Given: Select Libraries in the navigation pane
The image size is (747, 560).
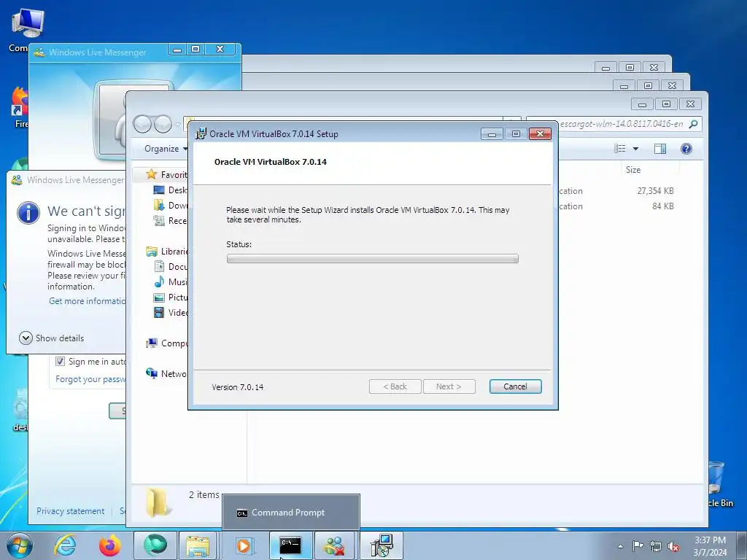Looking at the screenshot, I should pyautogui.click(x=167, y=251).
